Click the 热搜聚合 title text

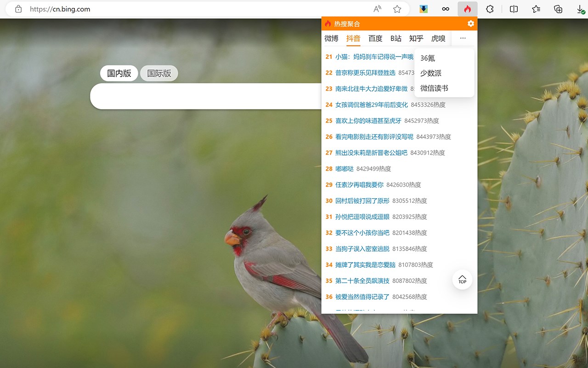point(347,24)
